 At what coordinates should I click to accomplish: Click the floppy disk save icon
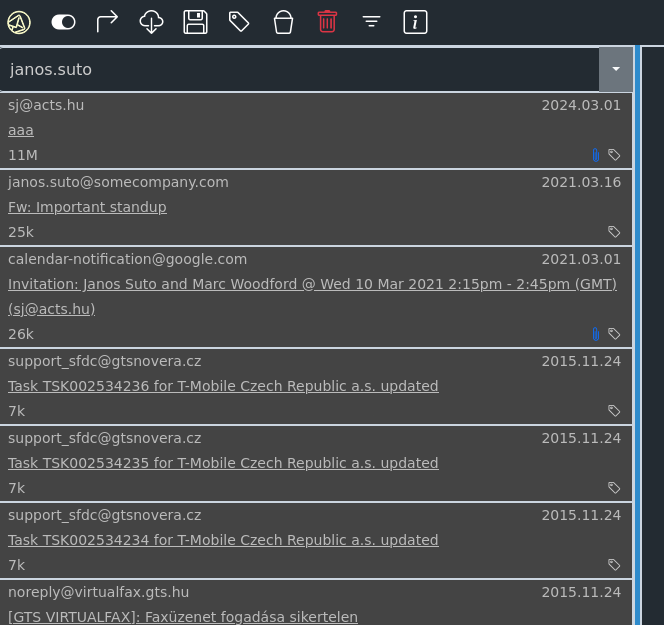click(195, 22)
